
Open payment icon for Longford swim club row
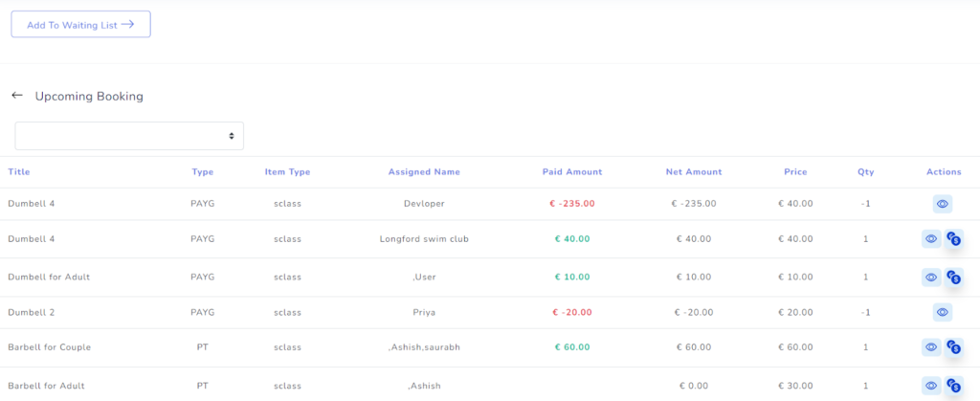[x=953, y=239]
